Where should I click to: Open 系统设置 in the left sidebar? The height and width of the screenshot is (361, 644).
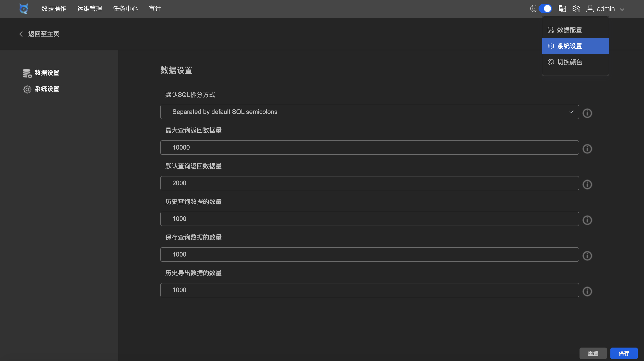41,89
